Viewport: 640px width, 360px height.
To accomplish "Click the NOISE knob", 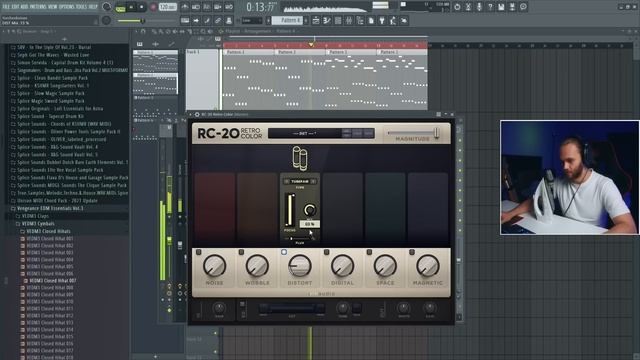I will (214, 266).
